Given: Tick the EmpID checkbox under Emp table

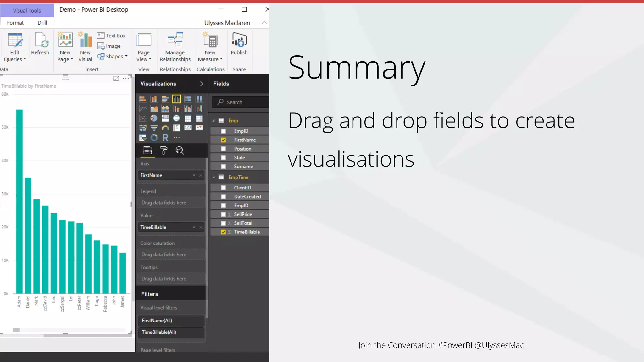Looking at the screenshot, I should pos(223,131).
